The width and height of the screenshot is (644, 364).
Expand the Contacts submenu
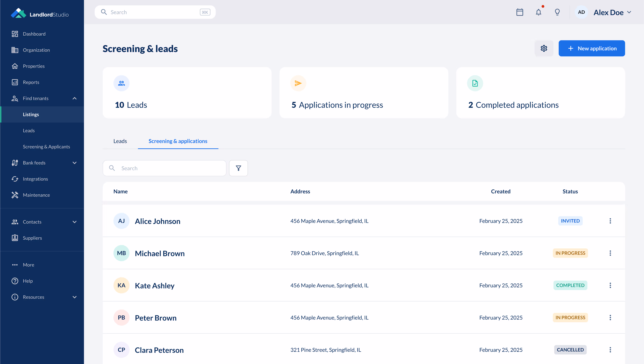point(74,222)
